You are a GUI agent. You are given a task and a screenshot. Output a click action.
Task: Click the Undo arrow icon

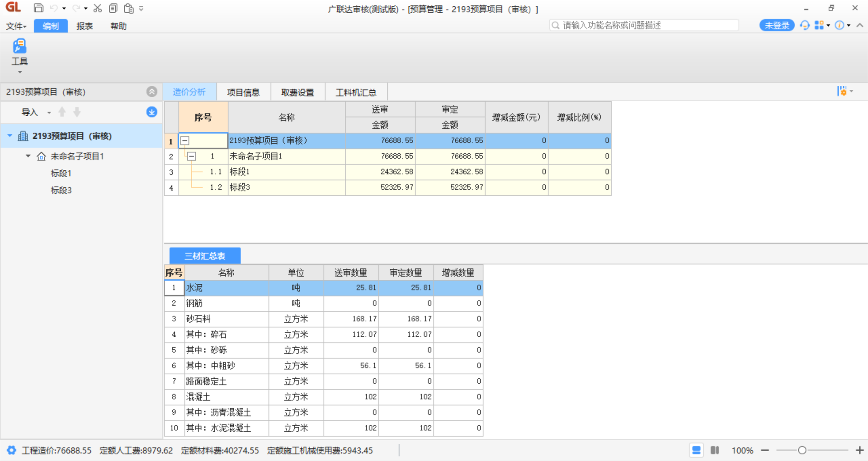[x=54, y=8]
